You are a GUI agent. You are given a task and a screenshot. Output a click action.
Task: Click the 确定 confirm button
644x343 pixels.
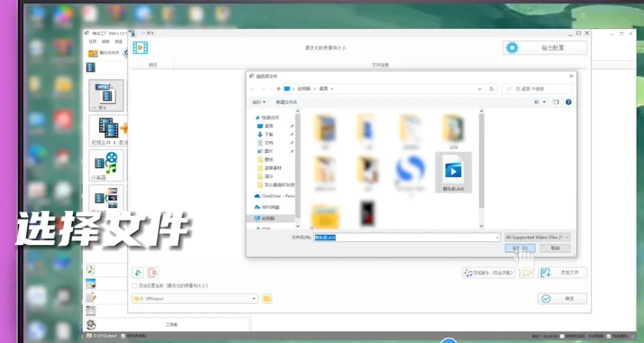(x=562, y=298)
